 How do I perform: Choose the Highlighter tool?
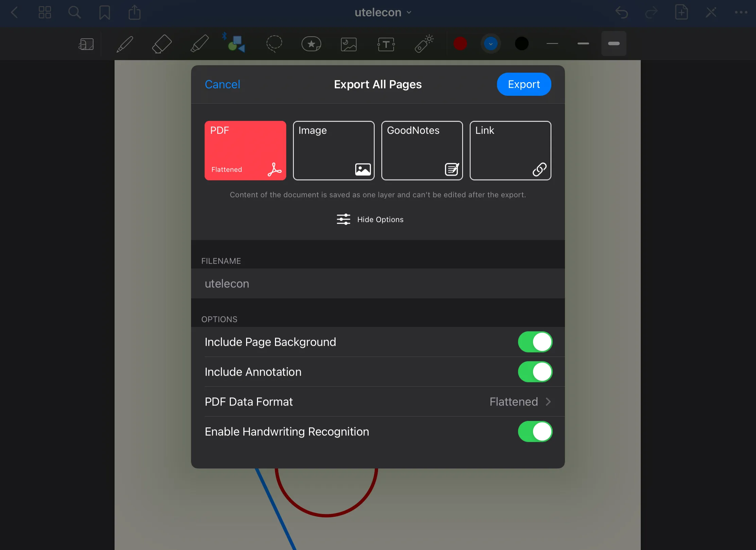point(199,44)
